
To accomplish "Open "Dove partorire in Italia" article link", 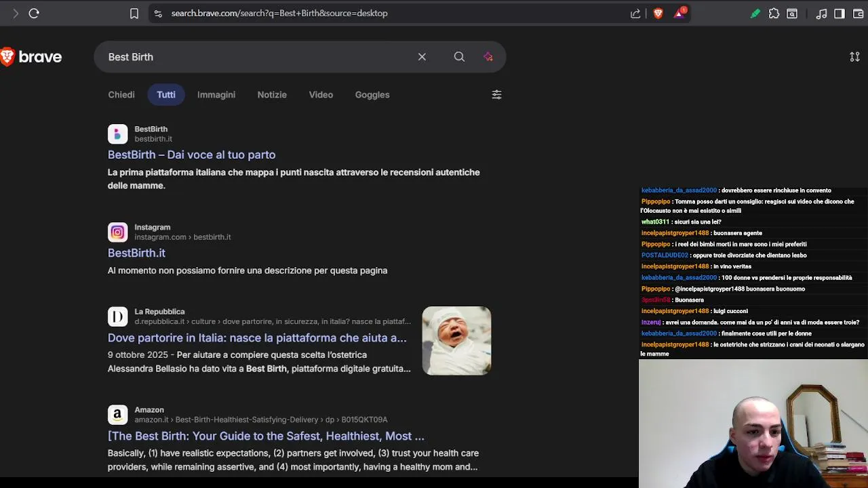I will (257, 338).
